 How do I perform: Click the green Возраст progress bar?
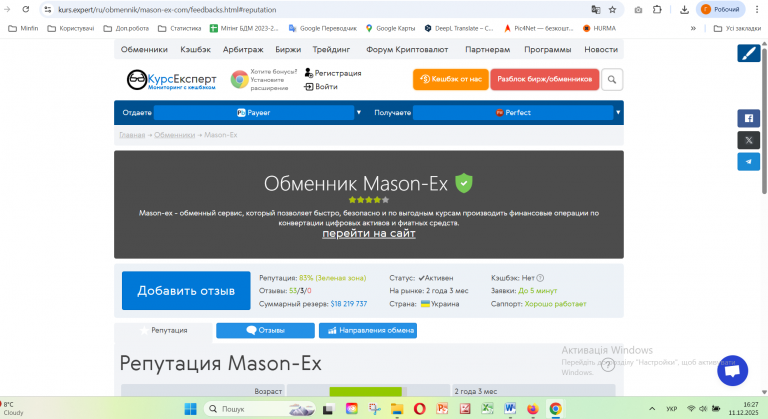point(366,391)
